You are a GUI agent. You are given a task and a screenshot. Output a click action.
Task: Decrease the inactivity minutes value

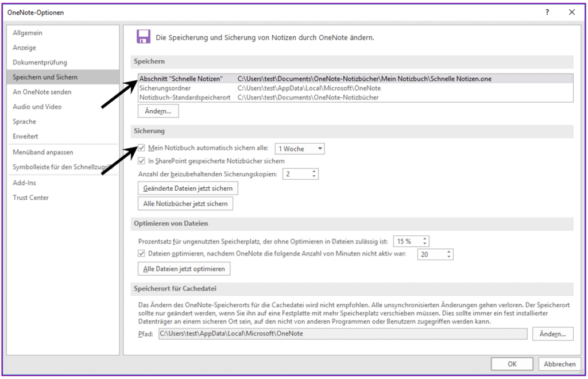[449, 257]
